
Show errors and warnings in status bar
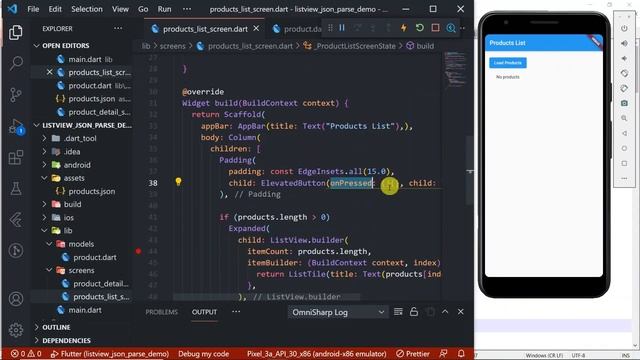pos(26,354)
